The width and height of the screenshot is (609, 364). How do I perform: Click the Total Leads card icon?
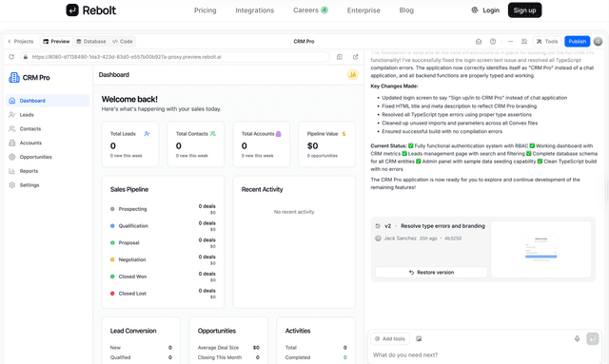pos(147,134)
